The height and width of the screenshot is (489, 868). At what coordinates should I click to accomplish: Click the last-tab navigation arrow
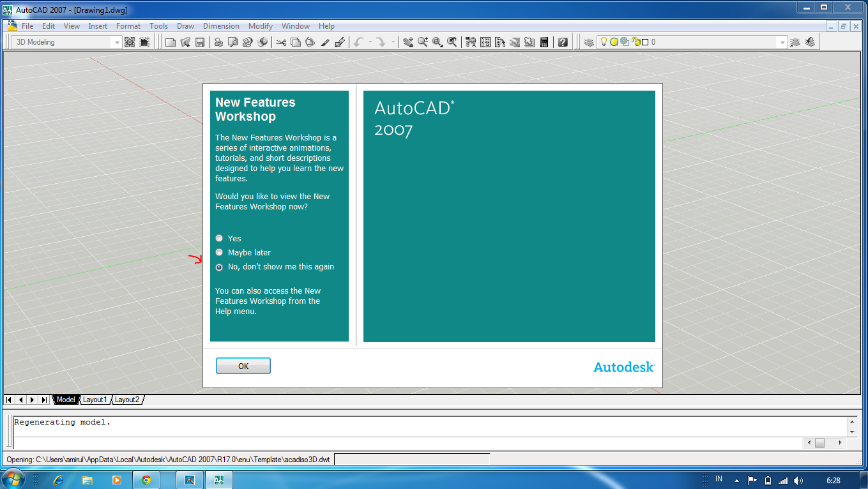tap(44, 400)
